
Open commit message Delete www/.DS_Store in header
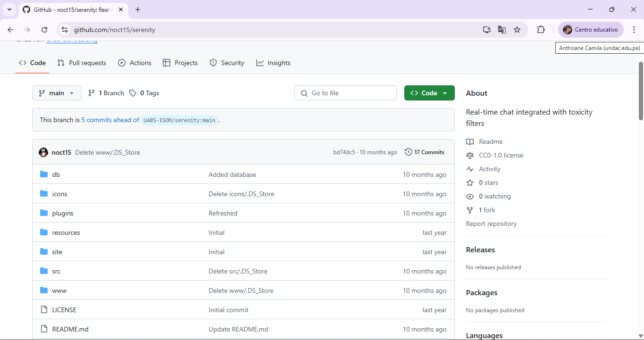click(108, 152)
